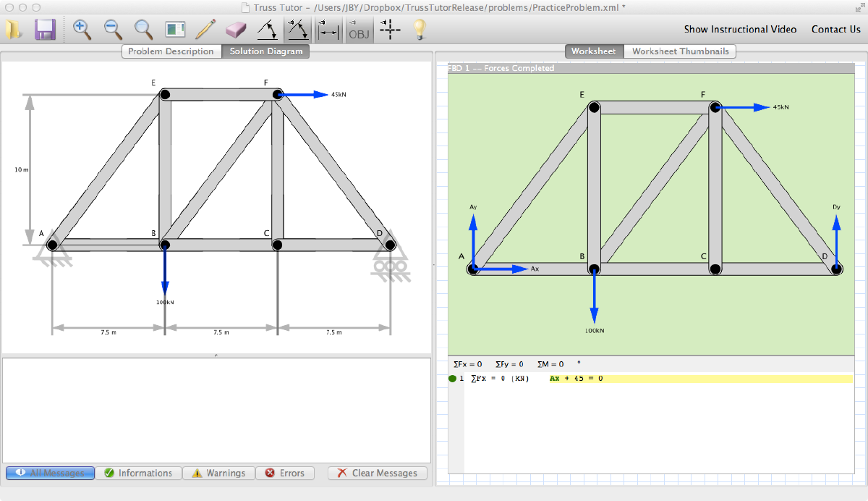Open Show Instructional Video

[740, 29]
